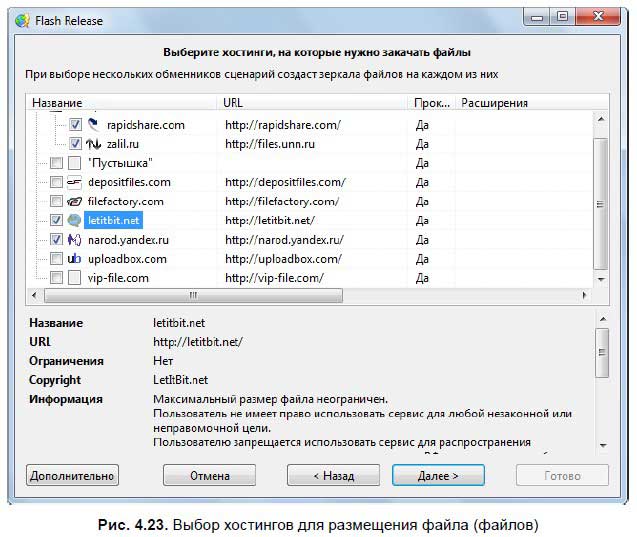Click the filefactory.com logo icon
The height and width of the screenshot is (537, 637).
(x=74, y=201)
